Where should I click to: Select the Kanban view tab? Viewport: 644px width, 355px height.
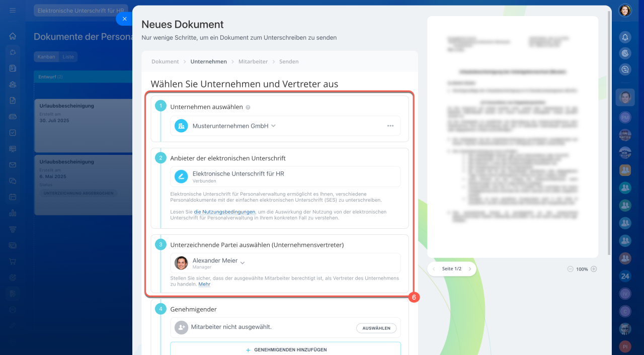point(46,57)
